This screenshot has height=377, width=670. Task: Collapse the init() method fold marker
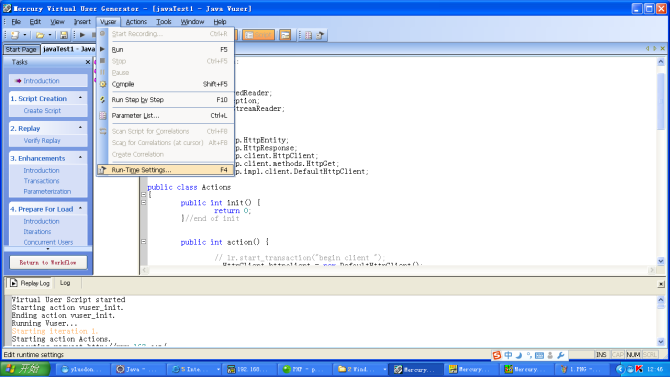coord(144,203)
